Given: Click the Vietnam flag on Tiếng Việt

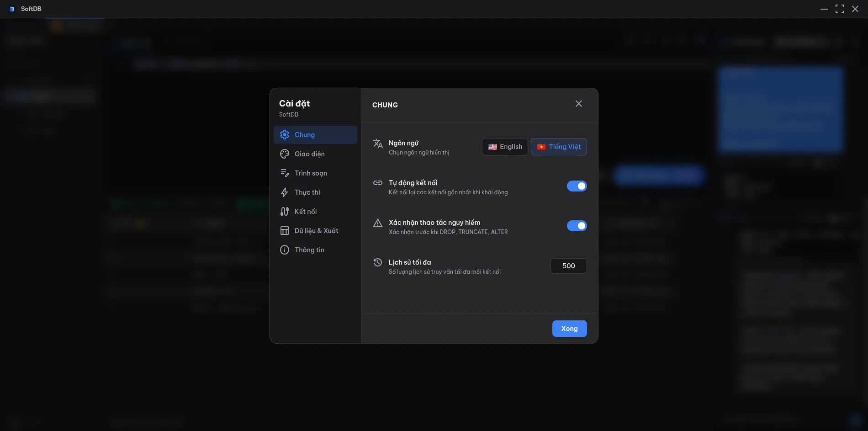Looking at the screenshot, I should click(542, 147).
